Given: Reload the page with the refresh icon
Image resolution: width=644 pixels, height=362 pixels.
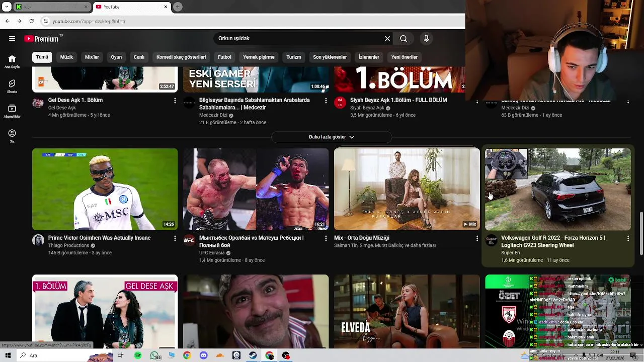Looking at the screenshot, I should [31, 21].
